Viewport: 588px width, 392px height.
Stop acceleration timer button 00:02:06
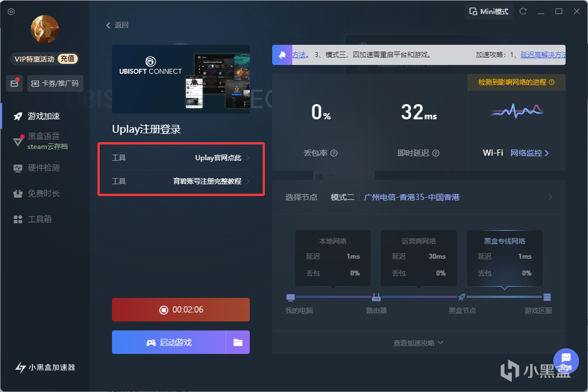coord(181,310)
